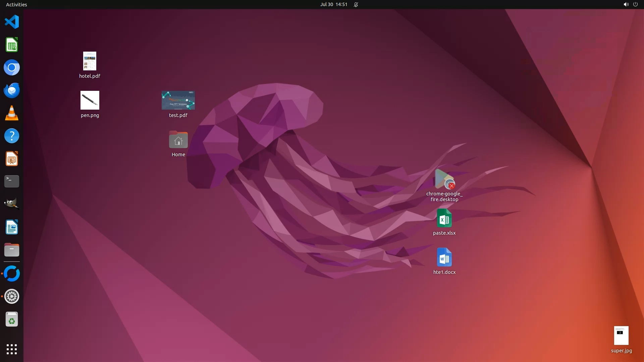
Task: Open the Help question mark icon
Action: [x=12, y=136]
